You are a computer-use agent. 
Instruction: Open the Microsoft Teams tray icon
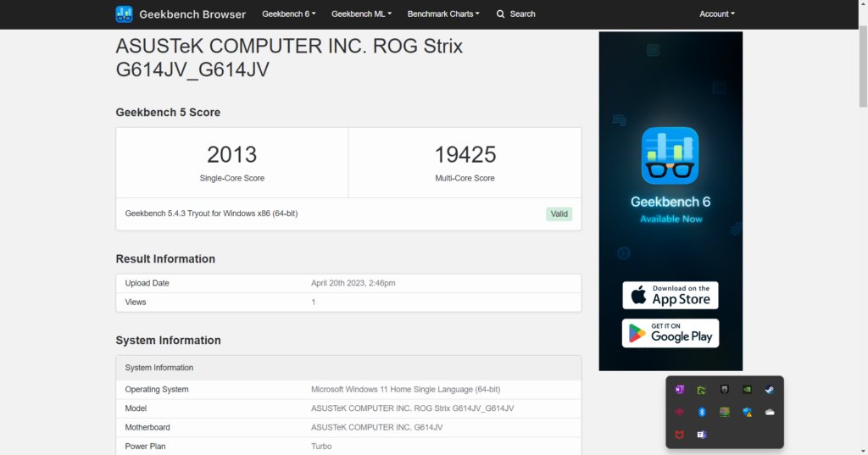point(701,435)
